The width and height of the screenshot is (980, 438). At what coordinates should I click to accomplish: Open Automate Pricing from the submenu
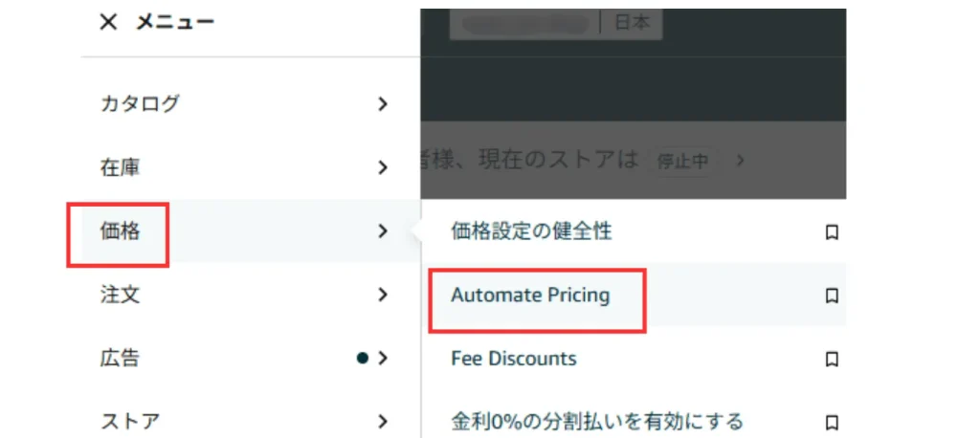coord(530,296)
